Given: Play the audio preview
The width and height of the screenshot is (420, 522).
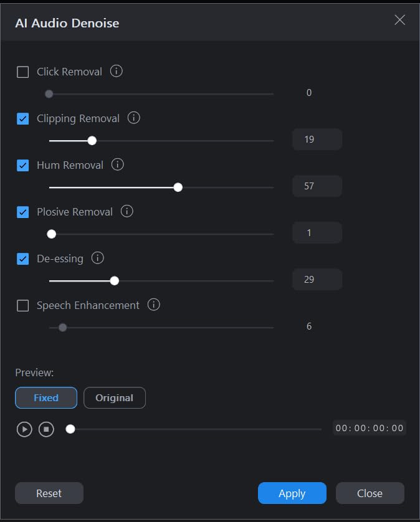Looking at the screenshot, I should 24,429.
